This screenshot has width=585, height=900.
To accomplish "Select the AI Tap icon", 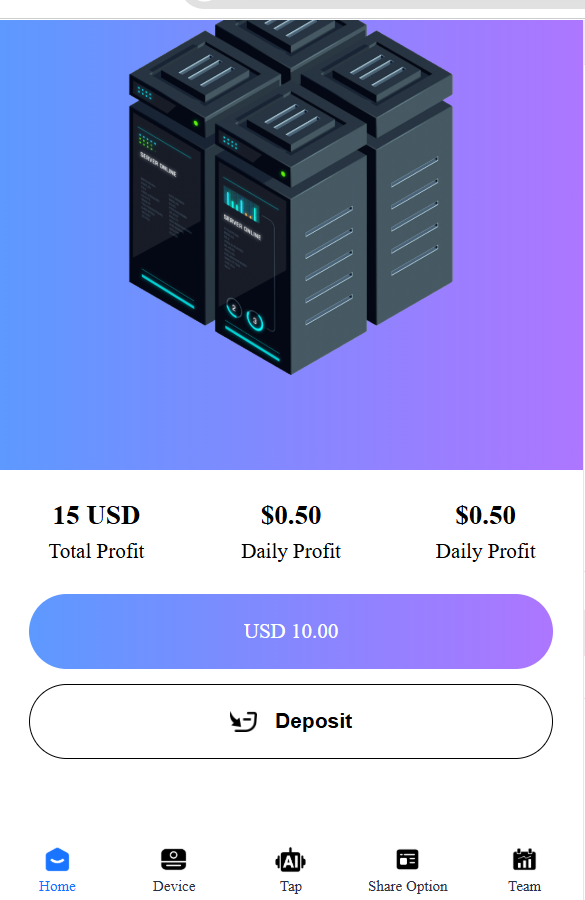I will coord(290,860).
